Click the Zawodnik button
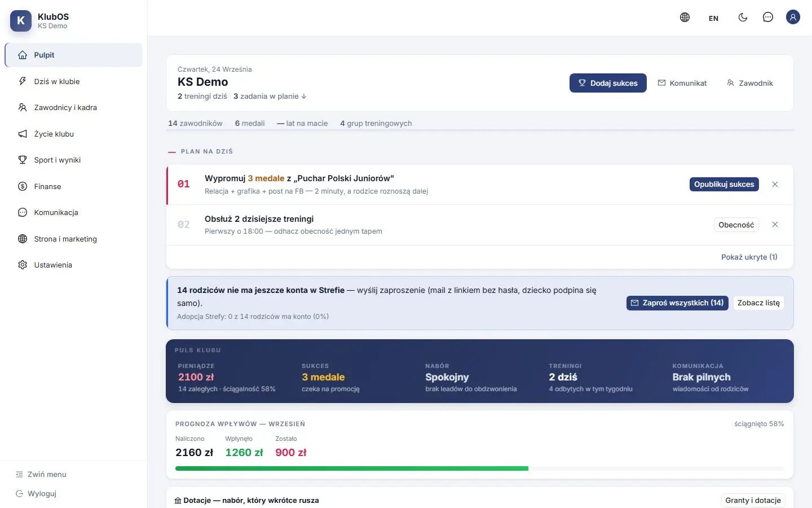The width and height of the screenshot is (812, 508). click(750, 83)
